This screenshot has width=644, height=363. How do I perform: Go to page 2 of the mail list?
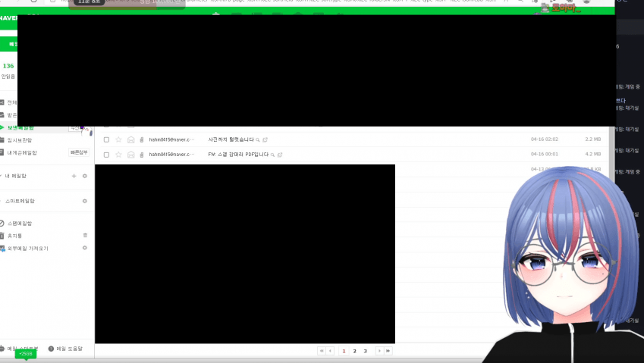coord(354,351)
